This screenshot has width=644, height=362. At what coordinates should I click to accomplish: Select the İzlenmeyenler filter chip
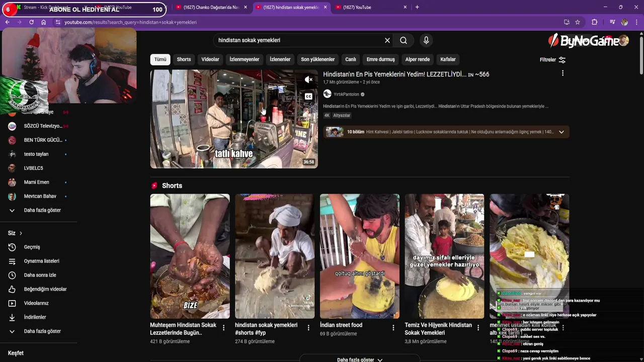tap(245, 59)
